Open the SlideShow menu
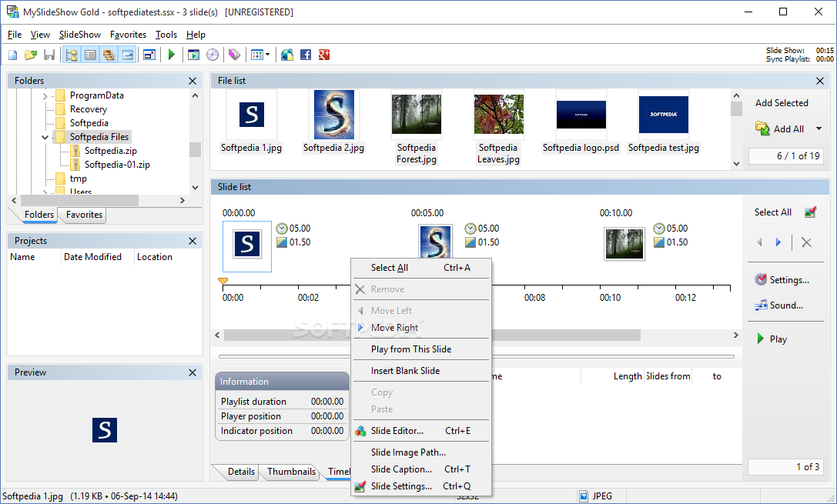Screen dimensions: 837x504 [x=79, y=35]
